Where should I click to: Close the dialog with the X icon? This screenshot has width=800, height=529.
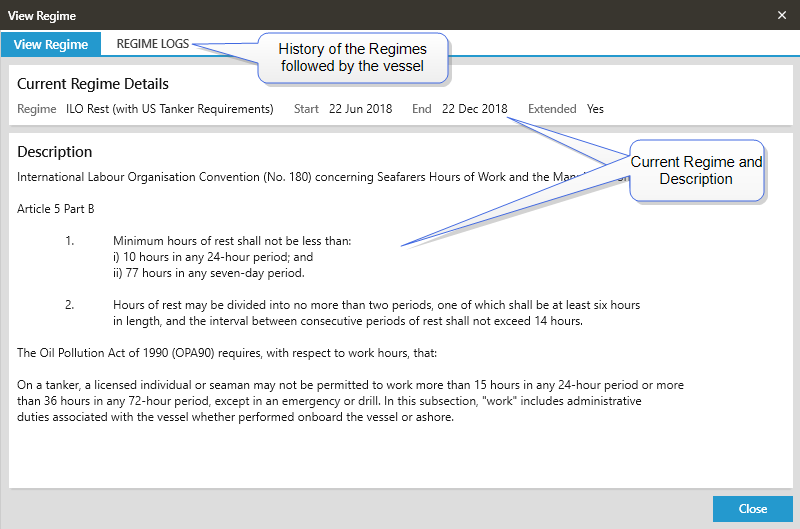coord(781,15)
